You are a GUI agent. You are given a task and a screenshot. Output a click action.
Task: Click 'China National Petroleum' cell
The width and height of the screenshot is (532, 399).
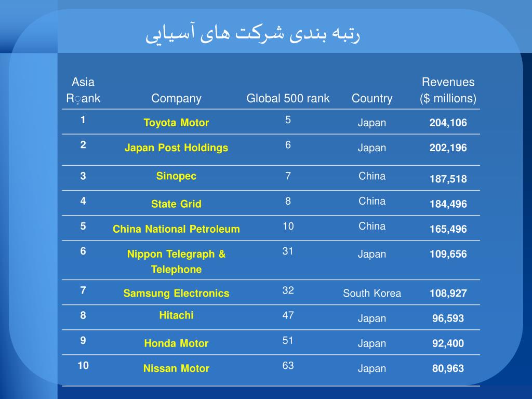coord(176,229)
